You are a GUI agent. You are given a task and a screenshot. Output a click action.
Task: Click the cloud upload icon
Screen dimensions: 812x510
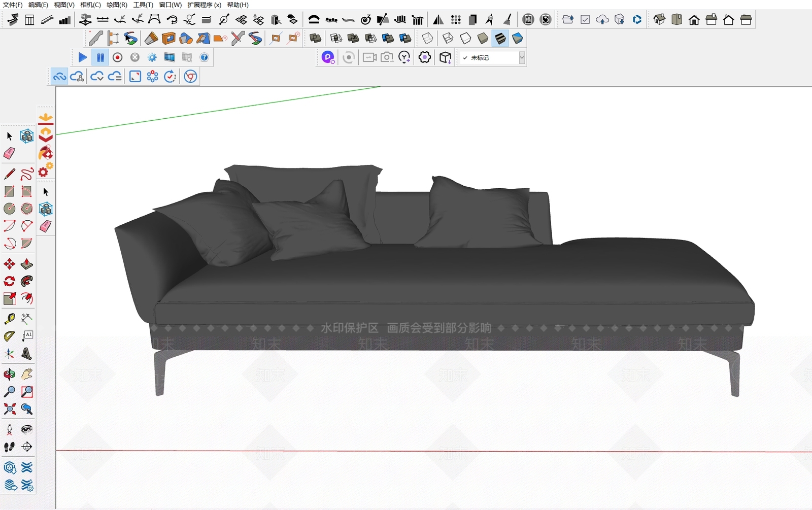[602, 20]
